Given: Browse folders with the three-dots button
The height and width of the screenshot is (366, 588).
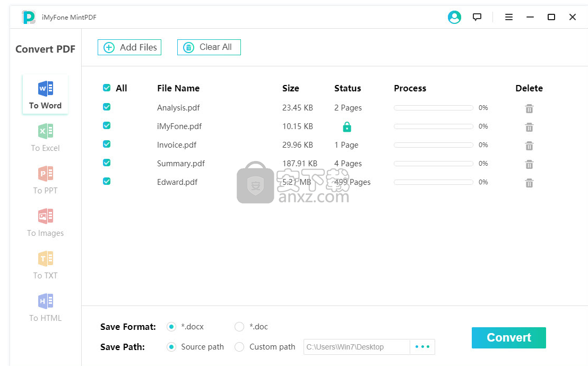Looking at the screenshot, I should (x=422, y=347).
